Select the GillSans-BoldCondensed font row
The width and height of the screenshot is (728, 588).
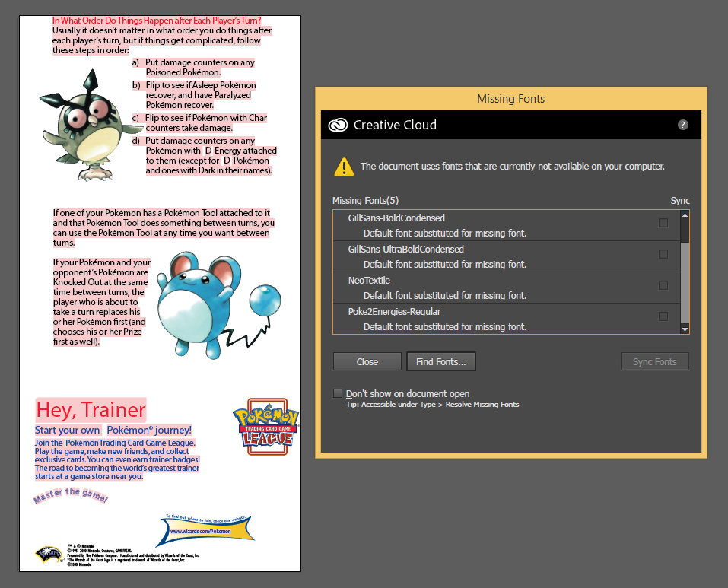point(507,226)
